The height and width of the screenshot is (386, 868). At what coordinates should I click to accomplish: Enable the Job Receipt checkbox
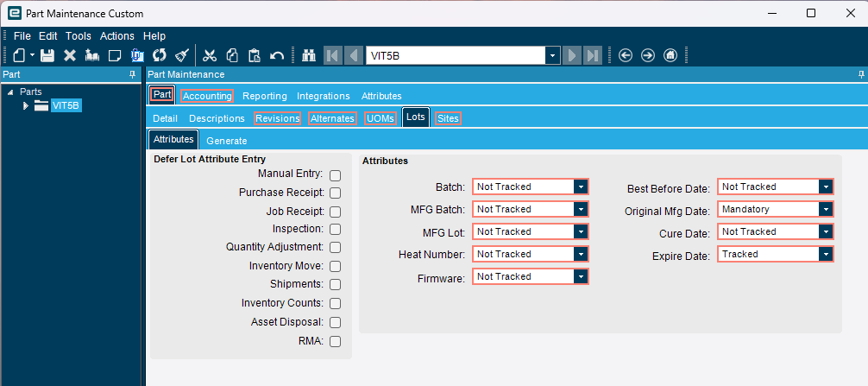pos(335,212)
